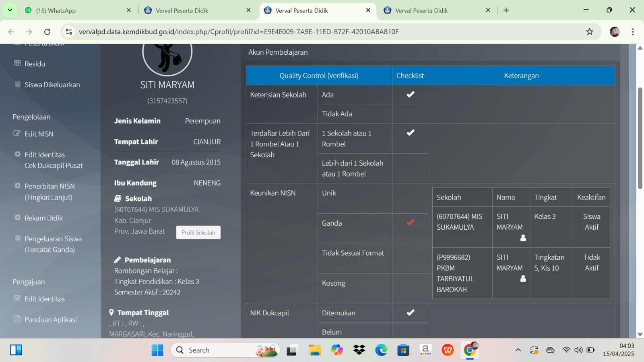Click user icon in MIS SUKAMULYA row

pyautogui.click(x=523, y=238)
